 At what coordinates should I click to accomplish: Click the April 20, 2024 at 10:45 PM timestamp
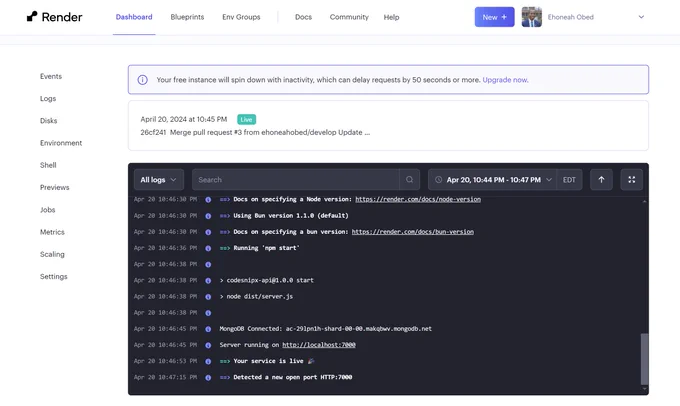pos(184,119)
